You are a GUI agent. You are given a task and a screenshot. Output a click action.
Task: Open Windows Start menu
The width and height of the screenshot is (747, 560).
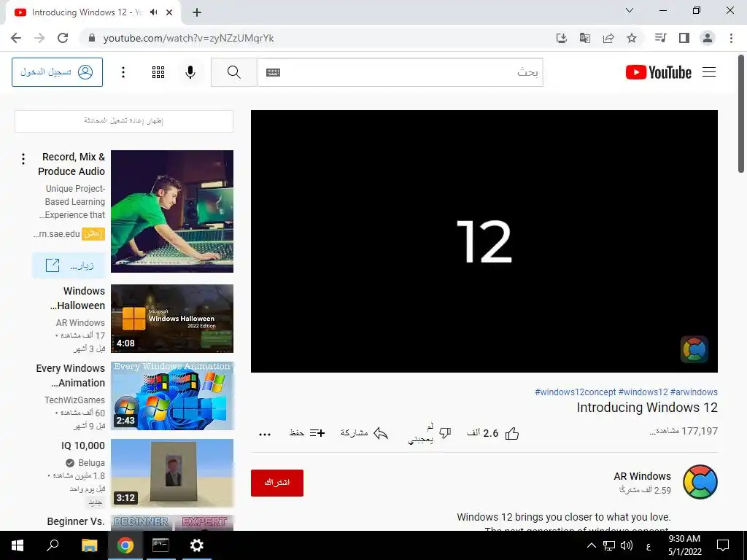point(18,545)
